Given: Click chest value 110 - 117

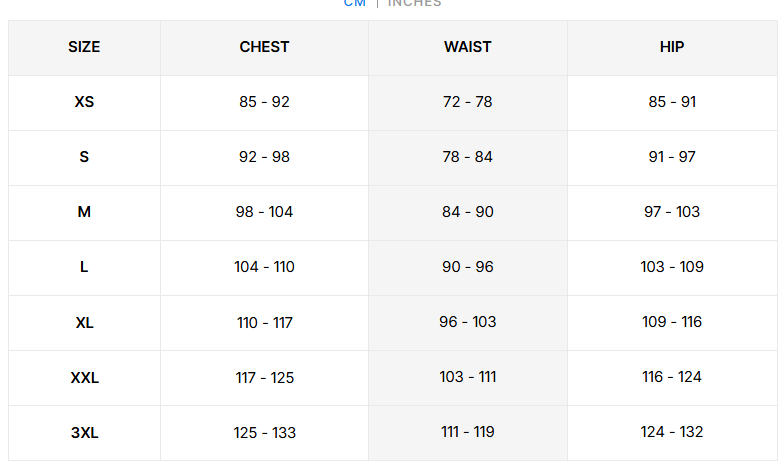Looking at the screenshot, I should click(x=264, y=322).
